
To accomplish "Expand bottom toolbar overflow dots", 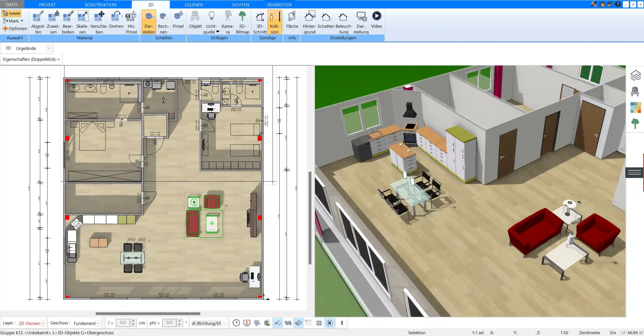I will [x=342, y=323].
